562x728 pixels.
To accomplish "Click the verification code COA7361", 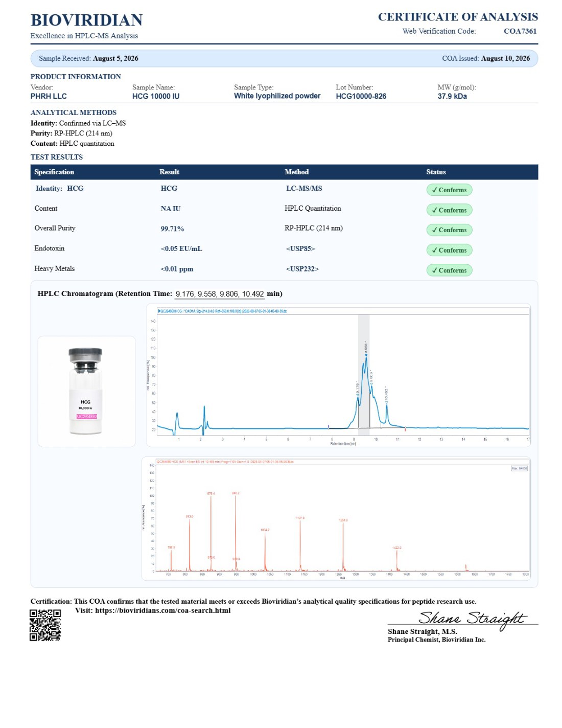I will [x=520, y=31].
